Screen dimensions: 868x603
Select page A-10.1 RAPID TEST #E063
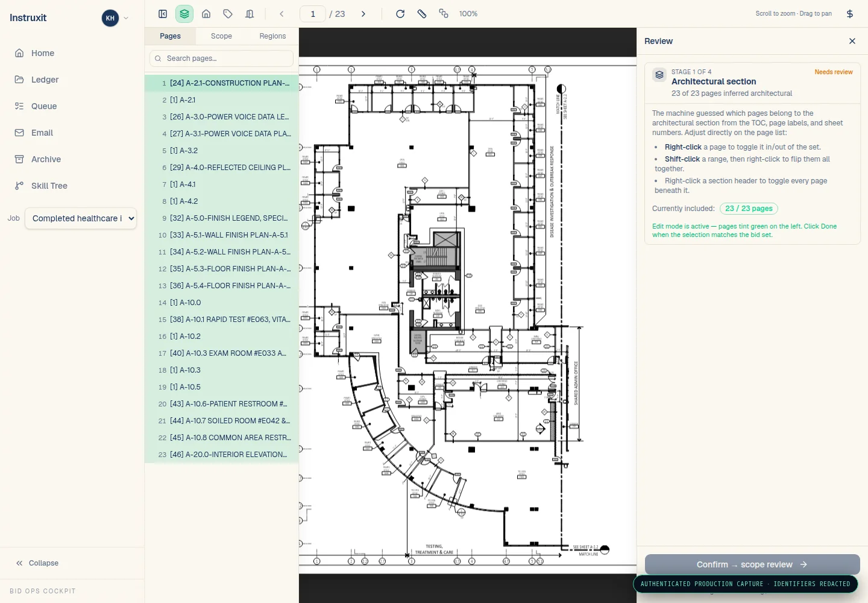pyautogui.click(x=222, y=320)
